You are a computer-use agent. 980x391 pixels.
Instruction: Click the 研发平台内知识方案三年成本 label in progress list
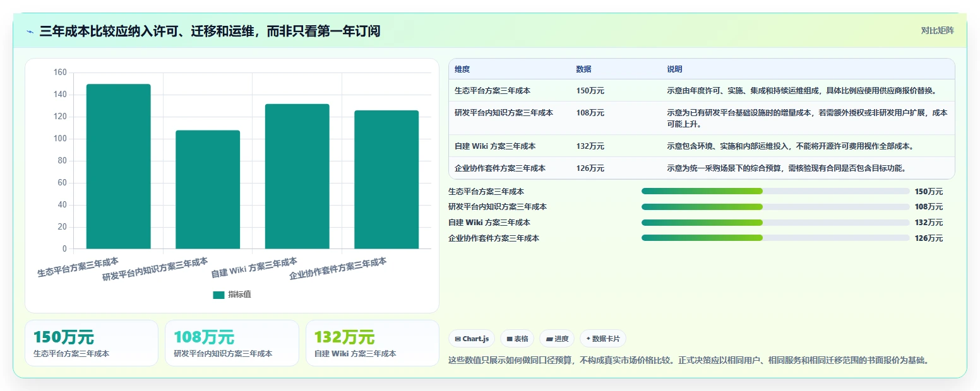pyautogui.click(x=498, y=207)
